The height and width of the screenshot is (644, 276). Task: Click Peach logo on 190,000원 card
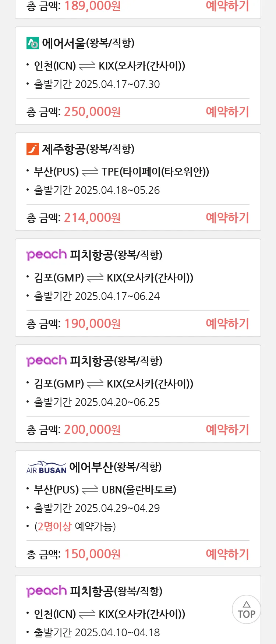point(46,255)
